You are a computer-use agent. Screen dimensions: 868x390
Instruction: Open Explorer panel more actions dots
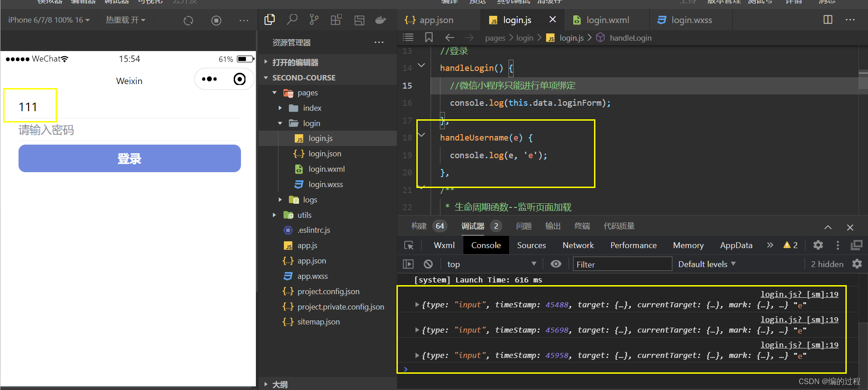[379, 42]
